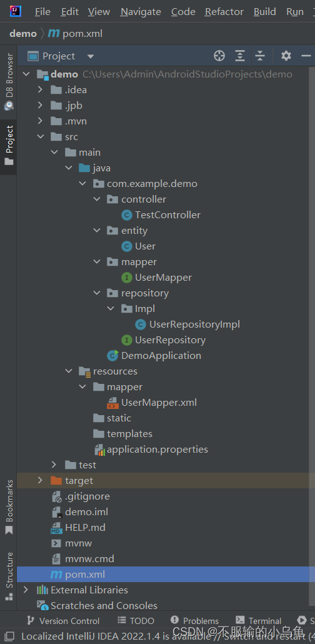Collapse the demo root project node
The width and height of the screenshot is (315, 644).
(27, 74)
